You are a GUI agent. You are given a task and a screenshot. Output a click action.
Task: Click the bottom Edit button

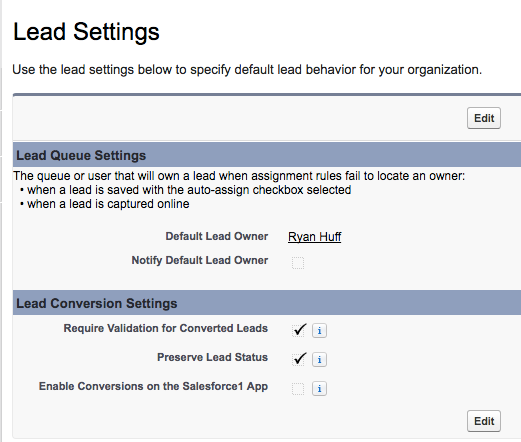pos(484,421)
